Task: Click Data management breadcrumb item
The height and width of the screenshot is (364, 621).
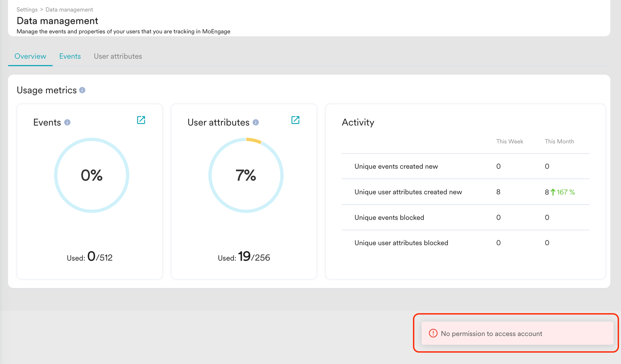Action: [69, 10]
